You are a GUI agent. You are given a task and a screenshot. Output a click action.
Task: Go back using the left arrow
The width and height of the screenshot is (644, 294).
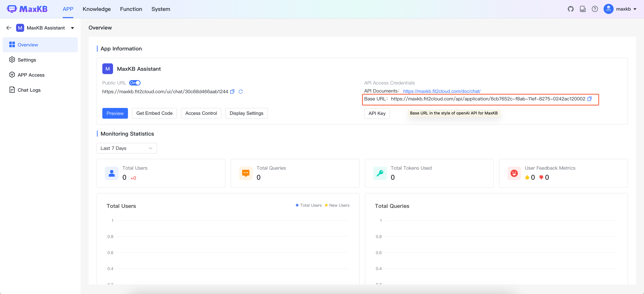9,28
